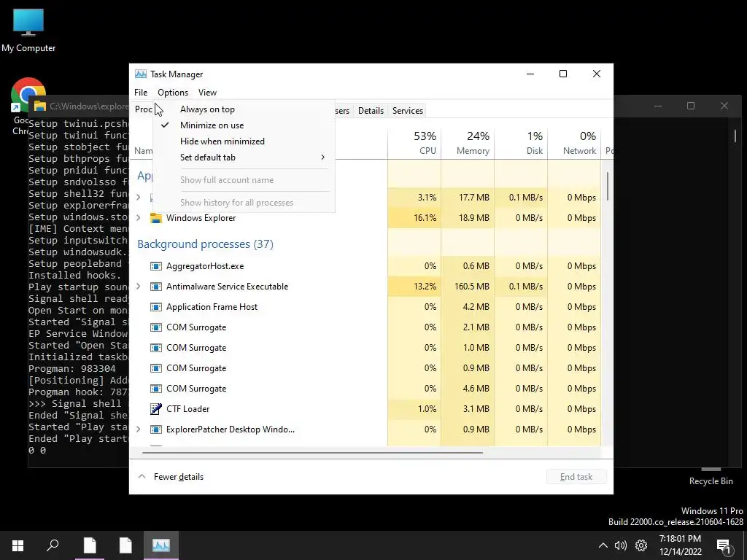747x560 pixels.
Task: Maximize the background console window
Action: click(x=691, y=106)
